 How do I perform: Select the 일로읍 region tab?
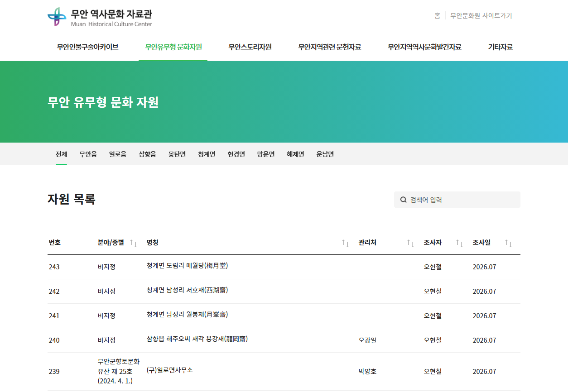click(118, 154)
